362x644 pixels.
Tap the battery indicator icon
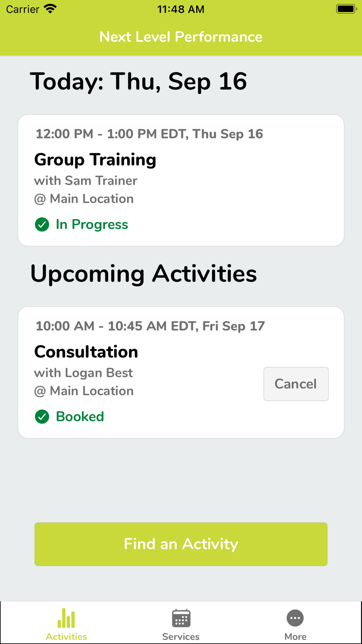pyautogui.click(x=346, y=9)
